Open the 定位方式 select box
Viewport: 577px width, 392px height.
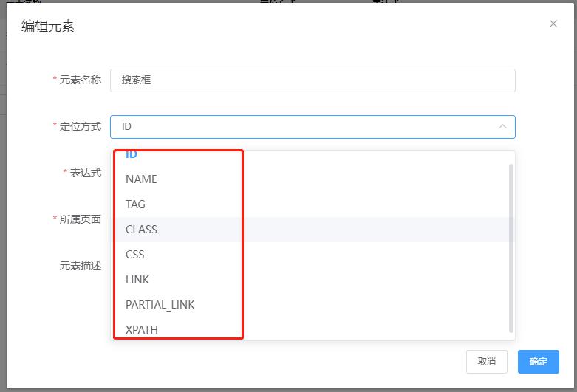[x=303, y=126]
